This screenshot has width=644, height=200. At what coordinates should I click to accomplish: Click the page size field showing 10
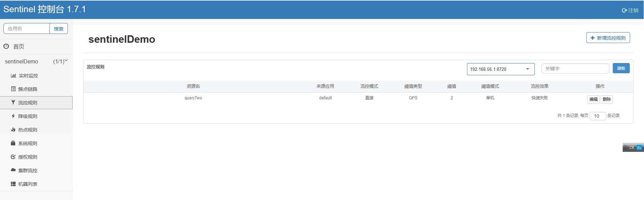coord(598,116)
